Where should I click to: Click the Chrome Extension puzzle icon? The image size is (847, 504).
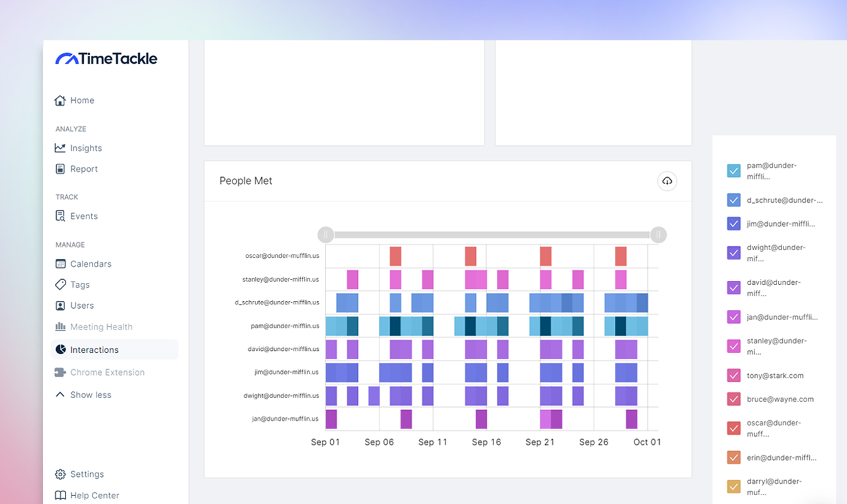pos(60,372)
